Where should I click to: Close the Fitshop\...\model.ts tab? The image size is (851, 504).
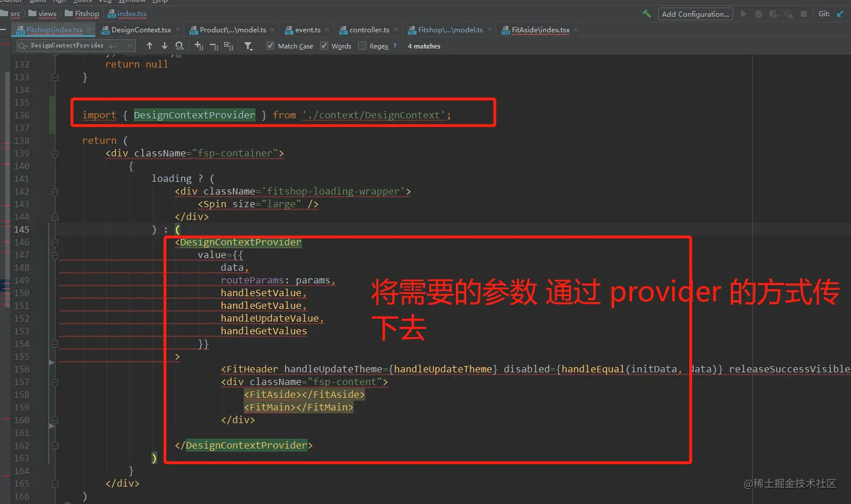[x=489, y=30]
